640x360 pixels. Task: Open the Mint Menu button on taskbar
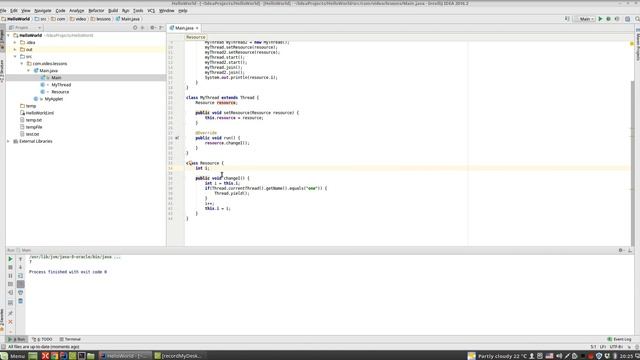13,356
